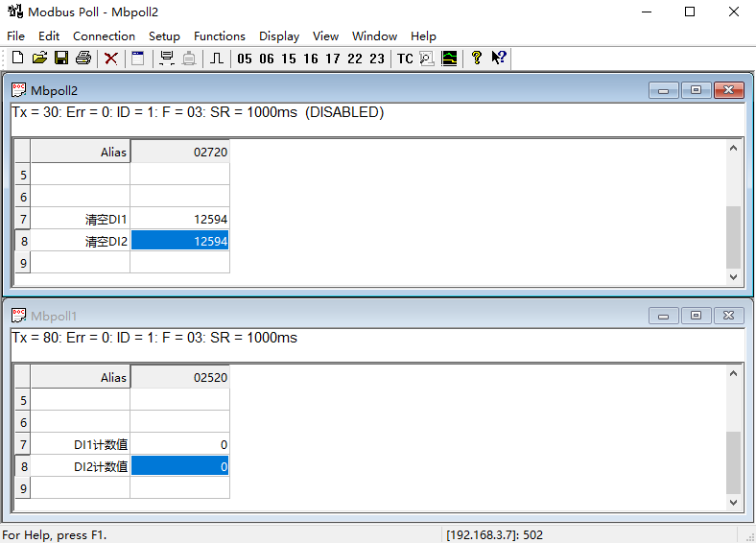
Task: Click the Print icon in the toolbar
Action: point(83,59)
